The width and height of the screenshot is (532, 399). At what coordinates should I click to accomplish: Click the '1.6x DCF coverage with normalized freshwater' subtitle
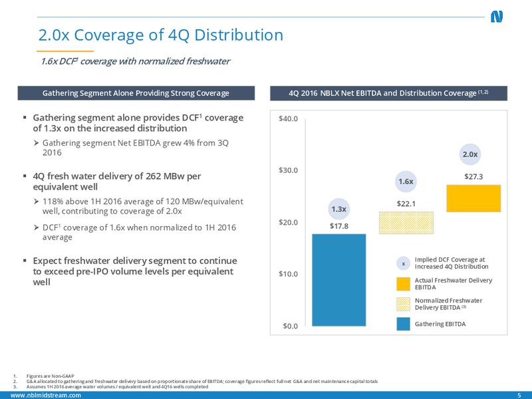point(135,61)
